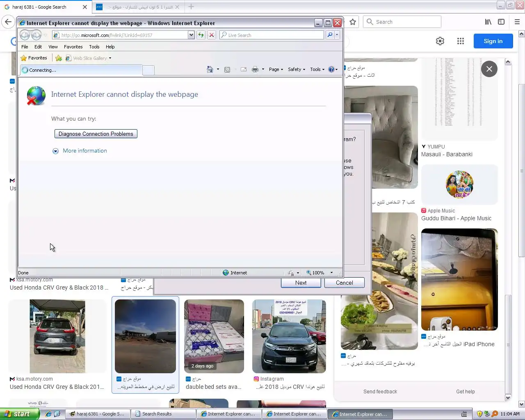
Task: Open the Tools menu in the menu bar
Action: point(94,47)
